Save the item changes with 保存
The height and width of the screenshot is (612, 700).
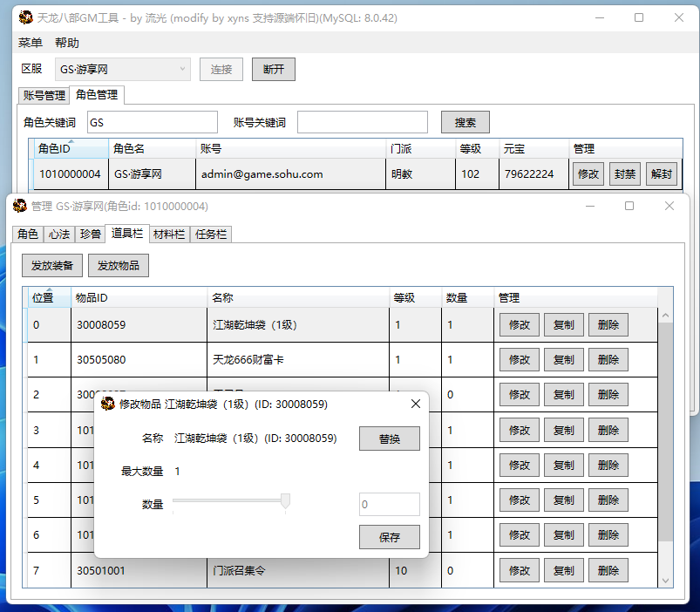pyautogui.click(x=389, y=537)
